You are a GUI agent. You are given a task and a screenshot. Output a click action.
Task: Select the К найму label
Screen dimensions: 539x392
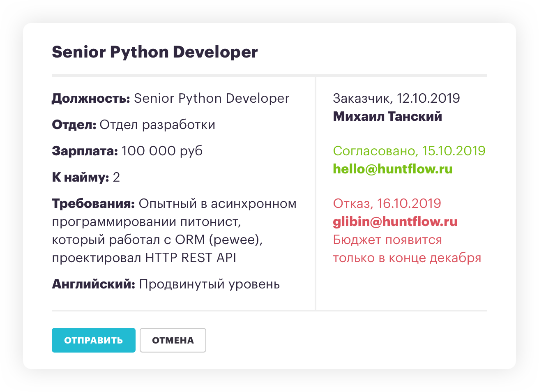[x=80, y=178]
